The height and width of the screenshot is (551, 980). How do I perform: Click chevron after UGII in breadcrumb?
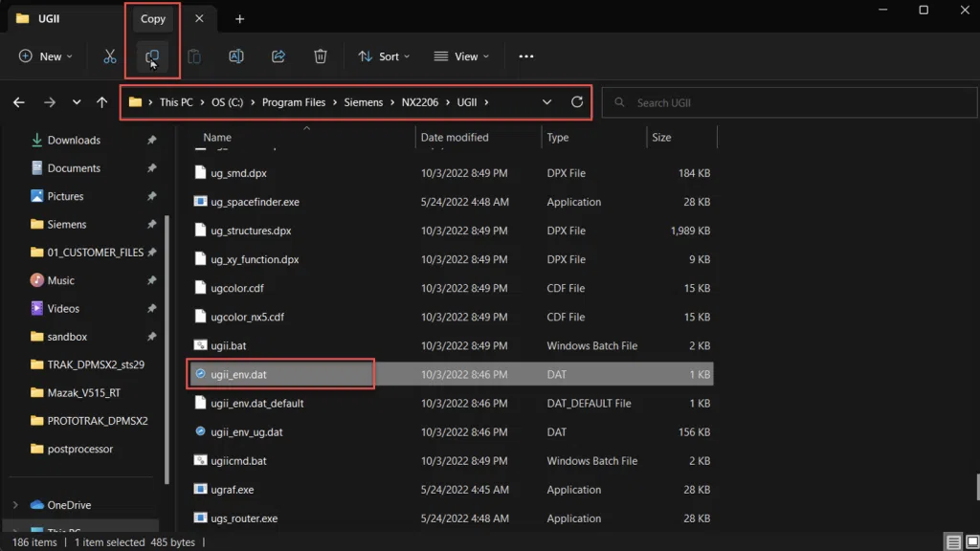coord(486,102)
